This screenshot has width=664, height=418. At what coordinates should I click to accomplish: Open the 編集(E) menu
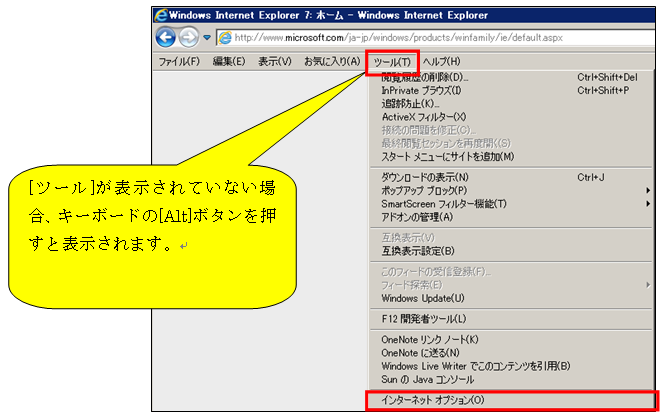pos(229,61)
